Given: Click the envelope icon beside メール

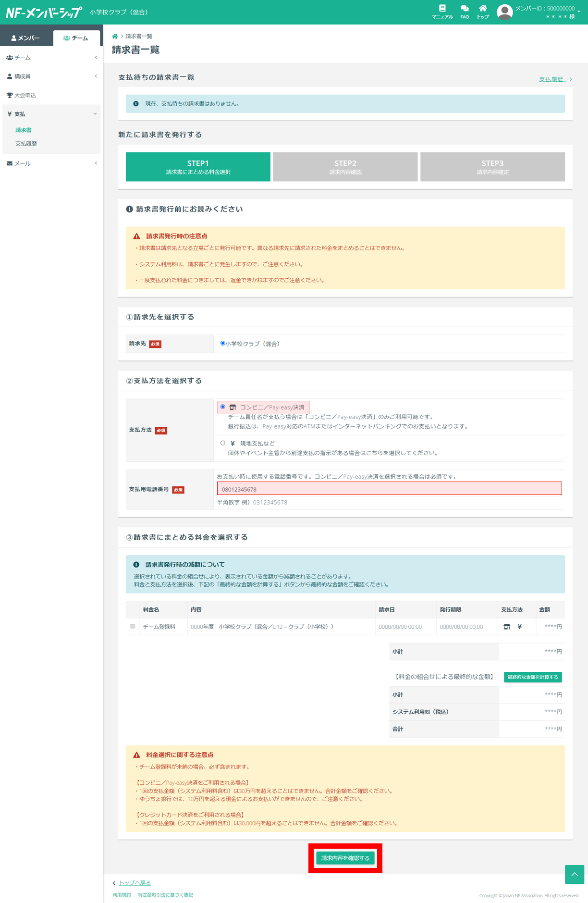Looking at the screenshot, I should click(x=10, y=163).
